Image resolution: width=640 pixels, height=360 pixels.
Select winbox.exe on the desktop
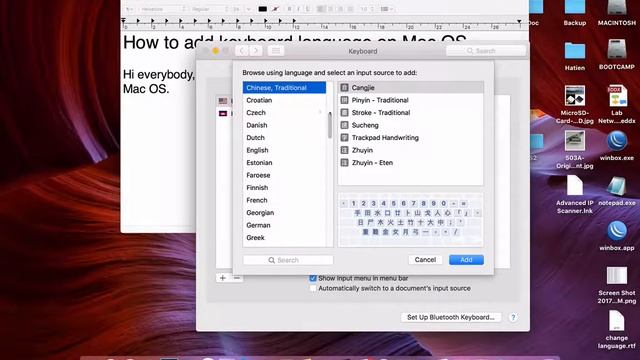tap(617, 146)
